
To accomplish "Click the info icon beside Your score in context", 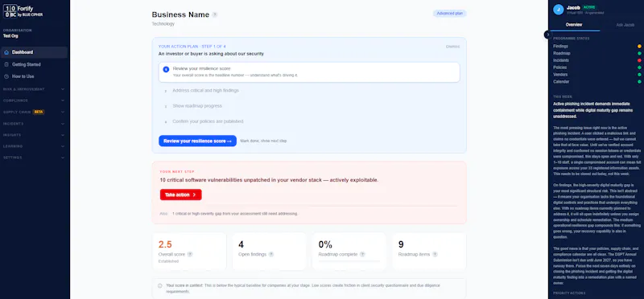I will pos(159,285).
